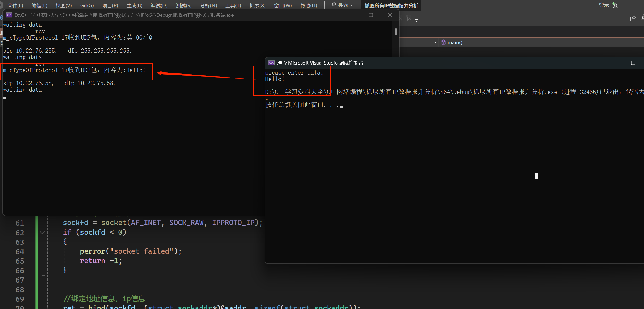Click the debug console window title icon

coord(271,63)
